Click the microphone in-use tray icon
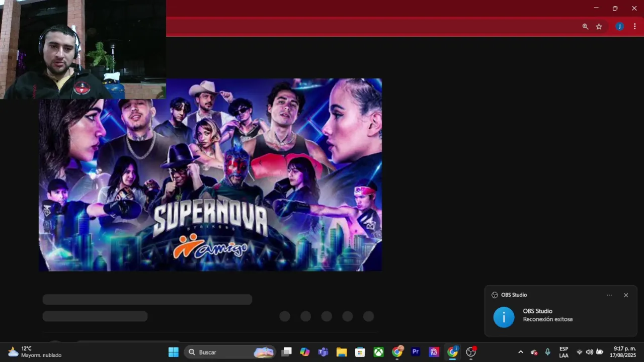The width and height of the screenshot is (644, 362). 547,352
